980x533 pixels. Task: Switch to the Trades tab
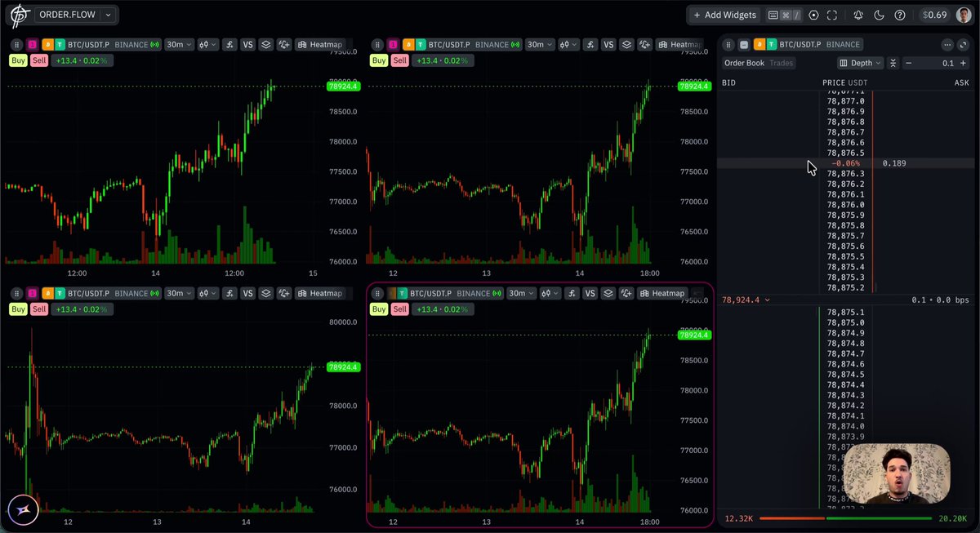(x=781, y=63)
